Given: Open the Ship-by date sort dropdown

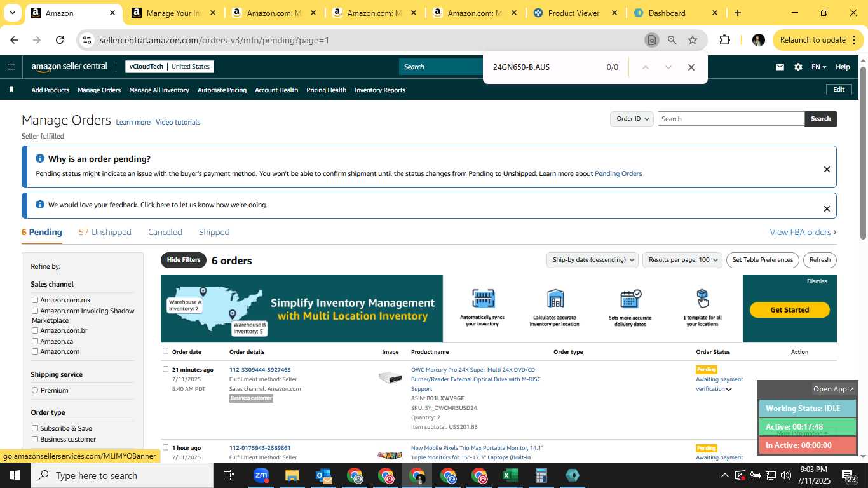Looking at the screenshot, I should [x=593, y=260].
